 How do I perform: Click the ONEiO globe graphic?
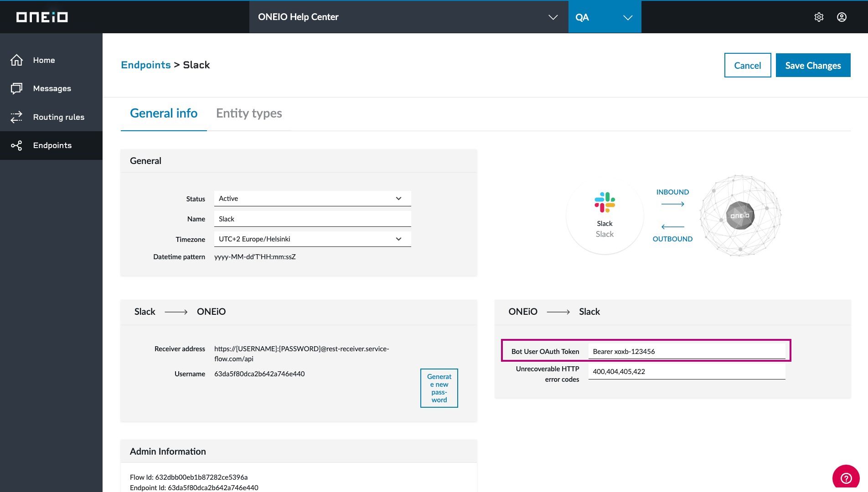click(x=740, y=215)
